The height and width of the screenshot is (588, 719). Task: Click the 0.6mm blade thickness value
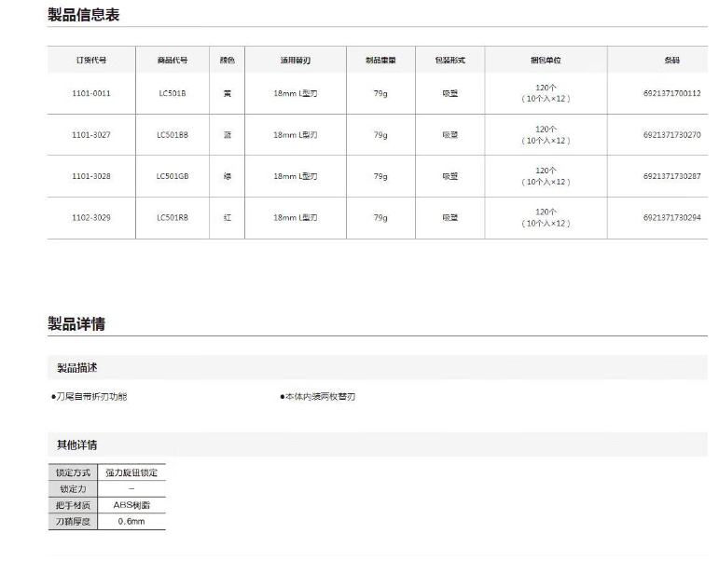131,521
